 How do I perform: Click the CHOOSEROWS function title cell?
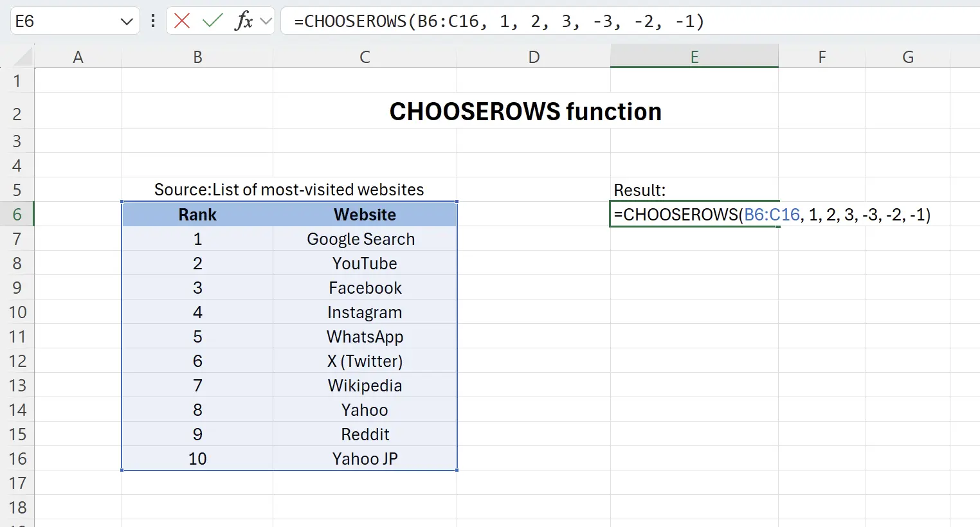(525, 112)
